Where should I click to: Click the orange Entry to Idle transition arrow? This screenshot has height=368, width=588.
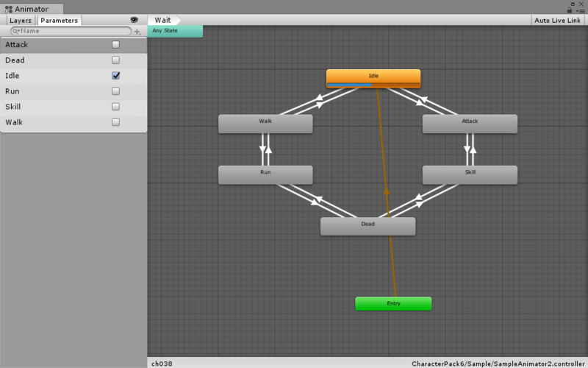[387, 191]
